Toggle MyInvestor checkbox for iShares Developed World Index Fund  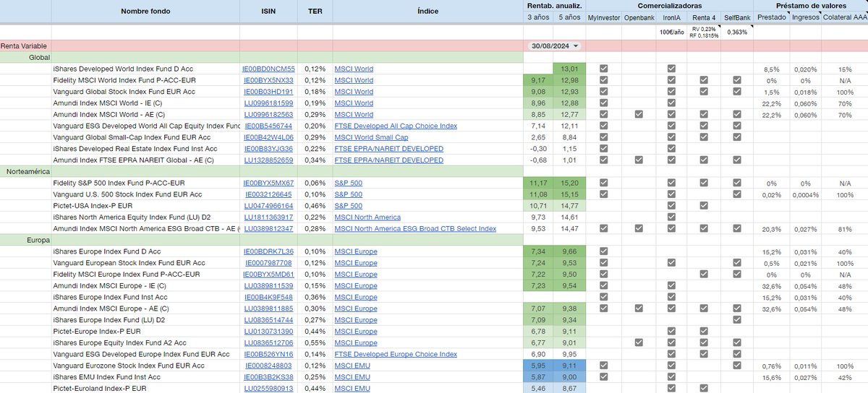coord(604,69)
